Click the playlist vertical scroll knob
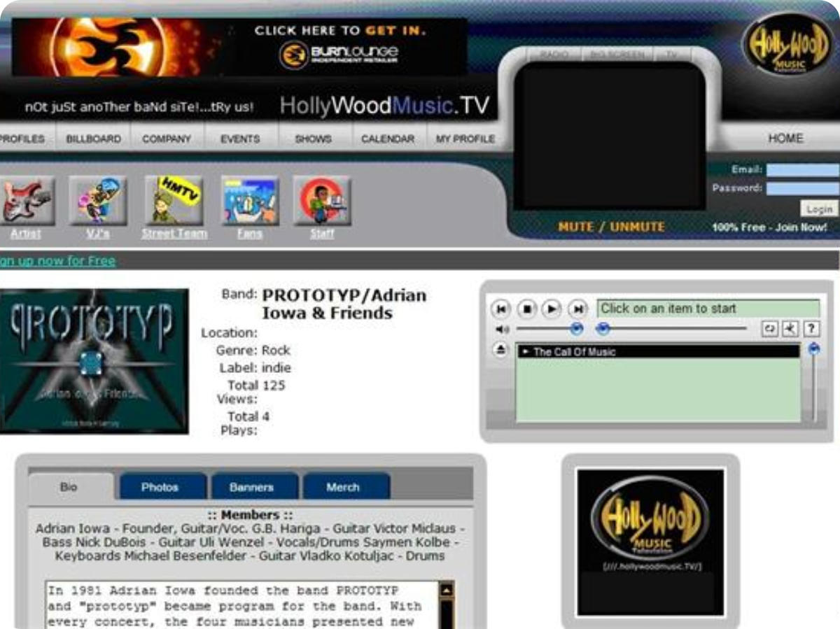Image resolution: width=840 pixels, height=629 pixels. pos(813,349)
